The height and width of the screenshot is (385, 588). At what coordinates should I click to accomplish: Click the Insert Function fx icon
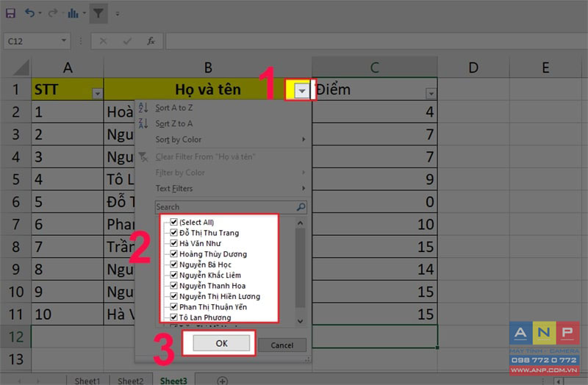151,41
